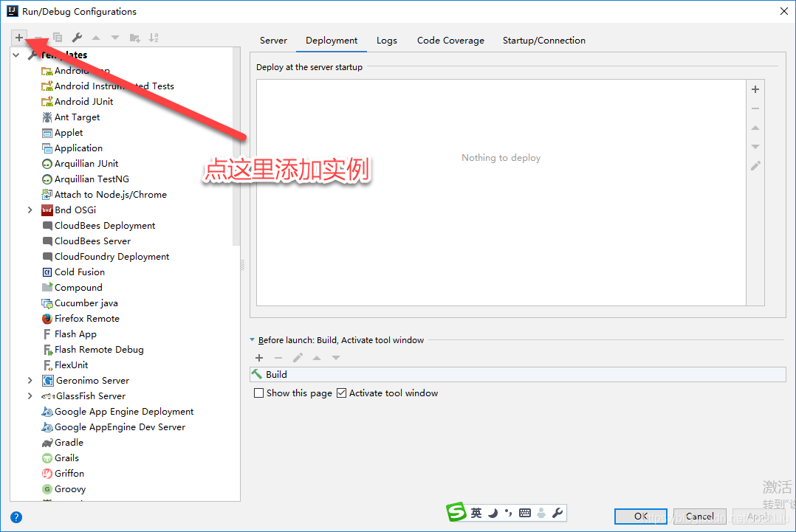Toggle the Show this page checkbox
This screenshot has height=532, width=796.
(x=259, y=393)
